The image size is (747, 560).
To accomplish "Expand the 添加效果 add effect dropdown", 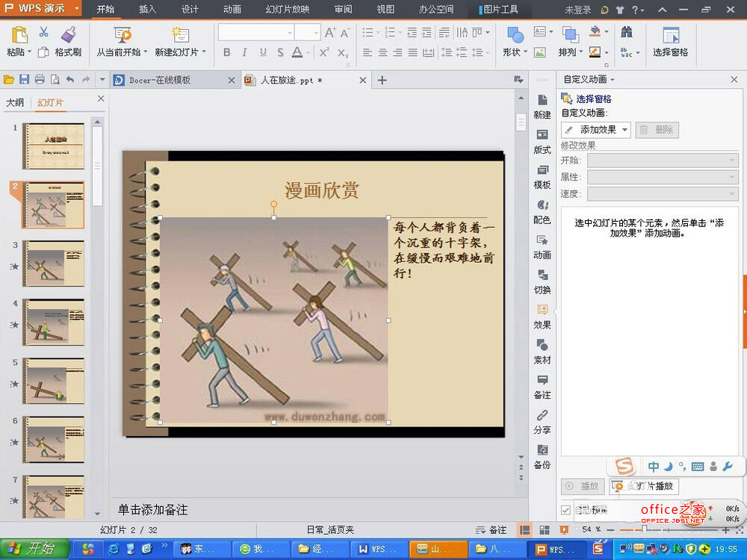I will 624,130.
